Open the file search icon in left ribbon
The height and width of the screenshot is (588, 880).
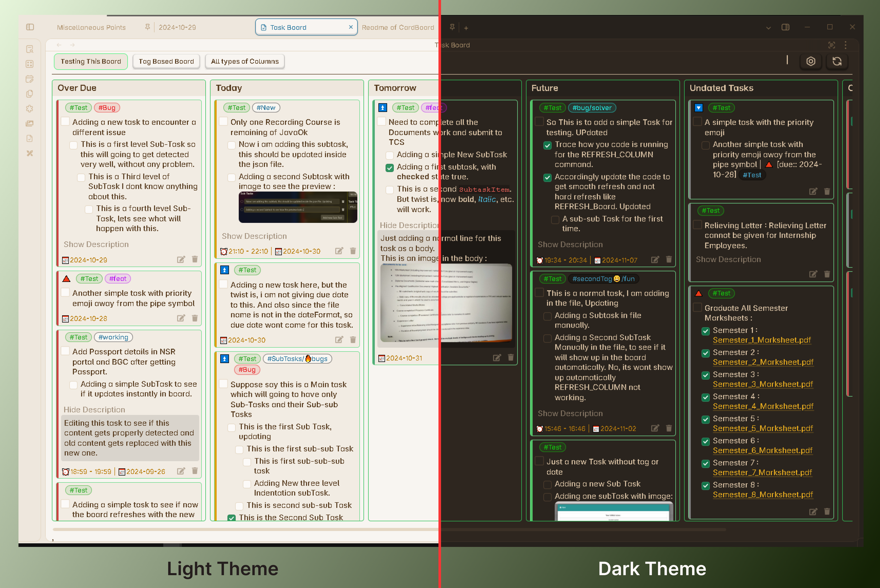30,49
